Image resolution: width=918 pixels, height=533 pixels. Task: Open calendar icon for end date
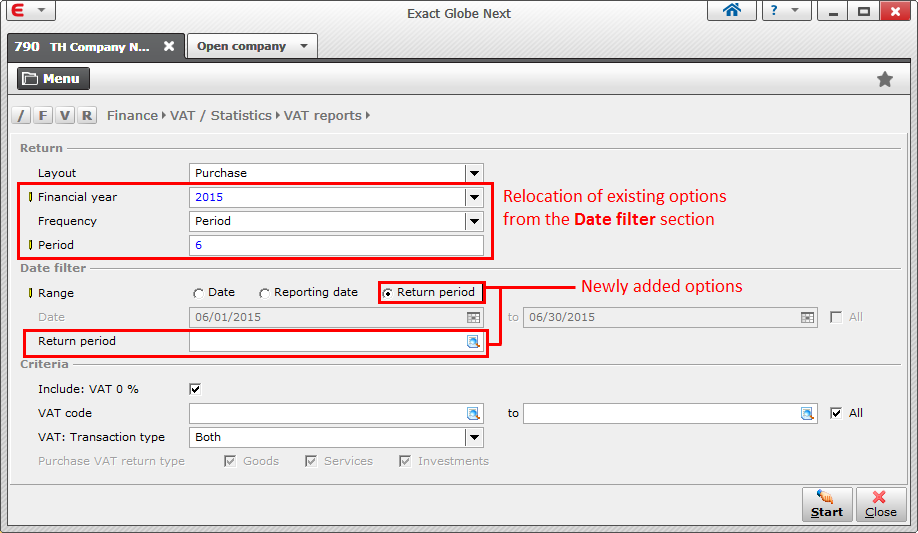(807, 317)
